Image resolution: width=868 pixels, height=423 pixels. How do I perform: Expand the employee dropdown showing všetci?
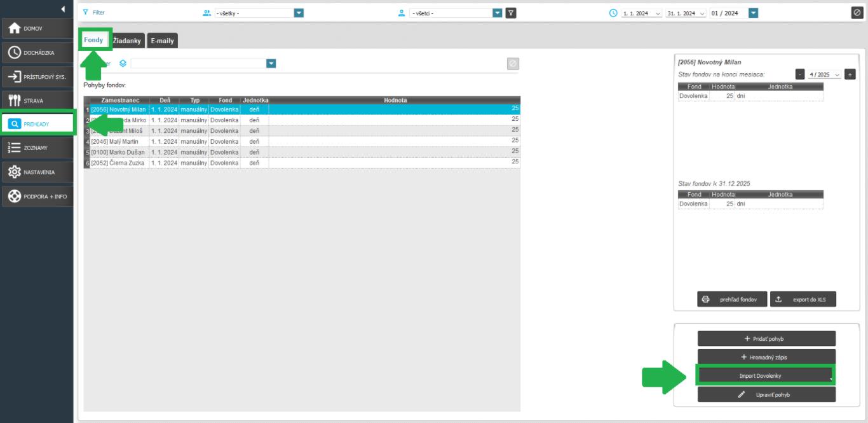(497, 13)
